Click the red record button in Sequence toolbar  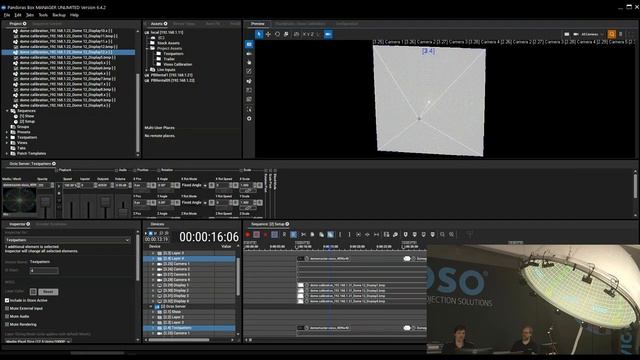pos(247,235)
